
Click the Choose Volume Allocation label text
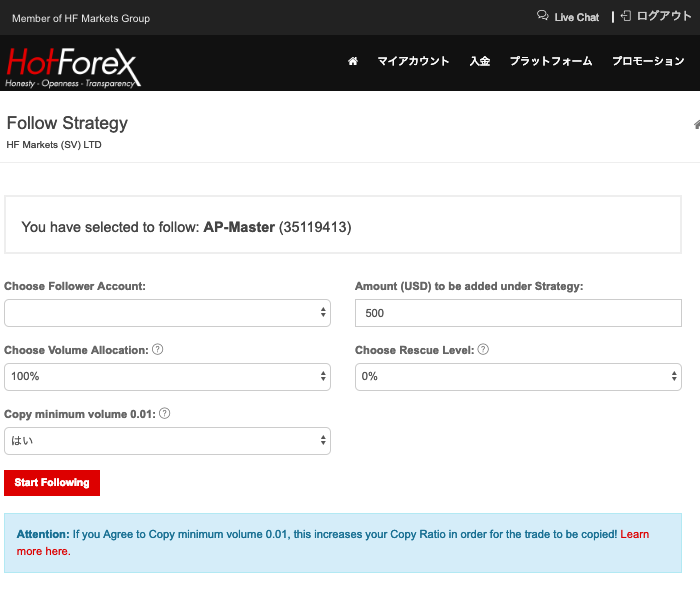[76, 350]
